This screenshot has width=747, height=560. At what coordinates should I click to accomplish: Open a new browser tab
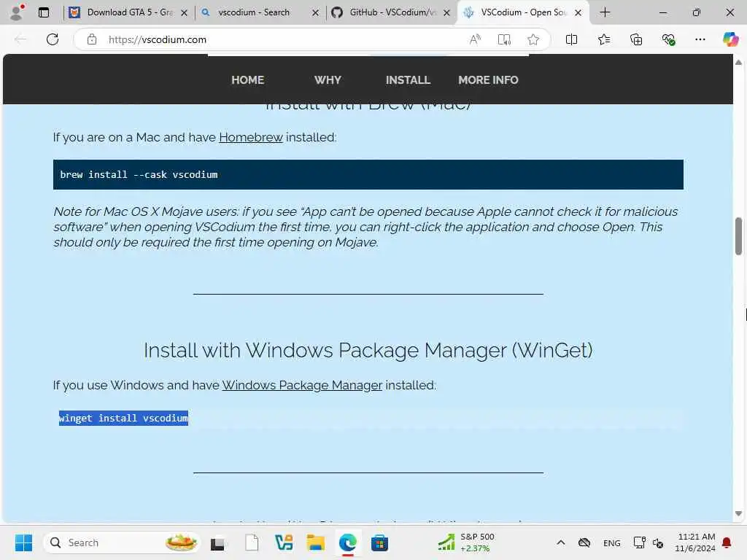point(605,12)
